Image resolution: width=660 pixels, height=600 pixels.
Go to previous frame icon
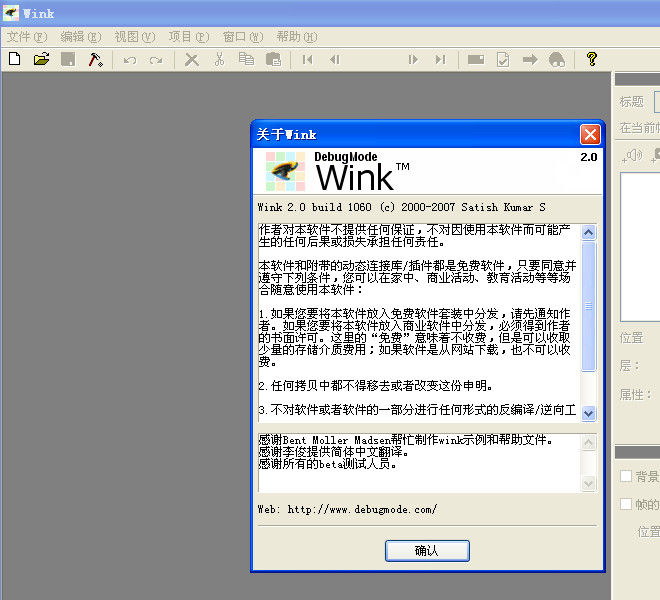pos(335,60)
